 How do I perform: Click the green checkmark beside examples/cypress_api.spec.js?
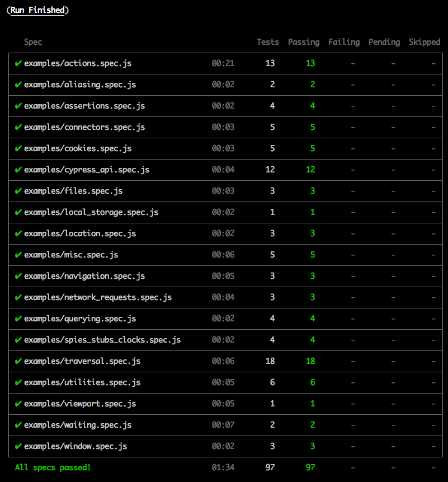[x=18, y=170]
